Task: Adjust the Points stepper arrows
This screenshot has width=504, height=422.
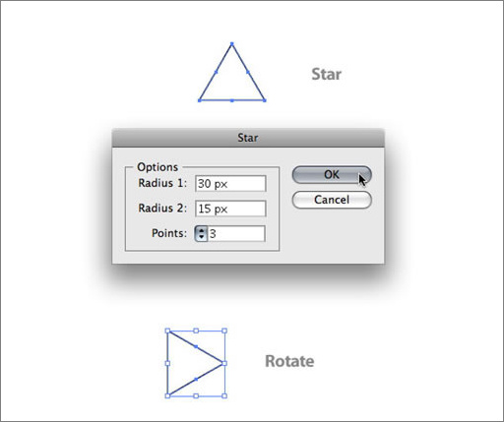Action: (x=201, y=234)
